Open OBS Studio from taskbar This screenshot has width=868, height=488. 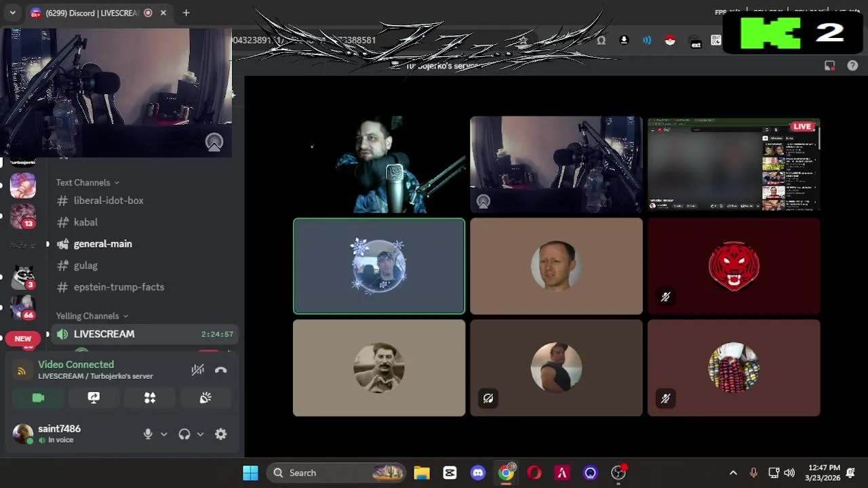pyautogui.click(x=618, y=473)
